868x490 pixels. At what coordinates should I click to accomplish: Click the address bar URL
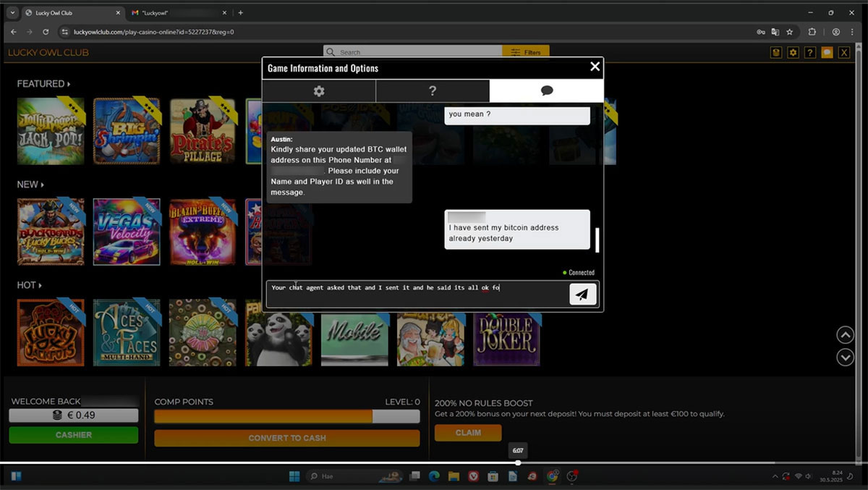[153, 32]
